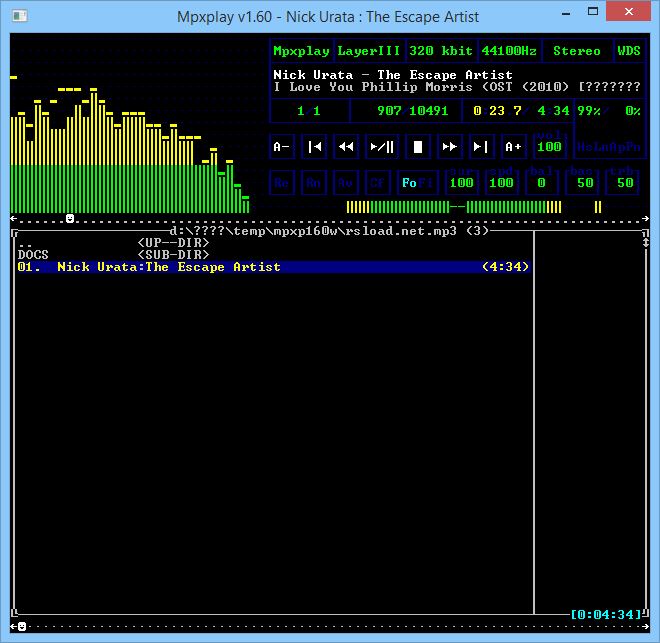Click the 99% buffer indicator
Screen dimensions: 660x643
[589, 111]
